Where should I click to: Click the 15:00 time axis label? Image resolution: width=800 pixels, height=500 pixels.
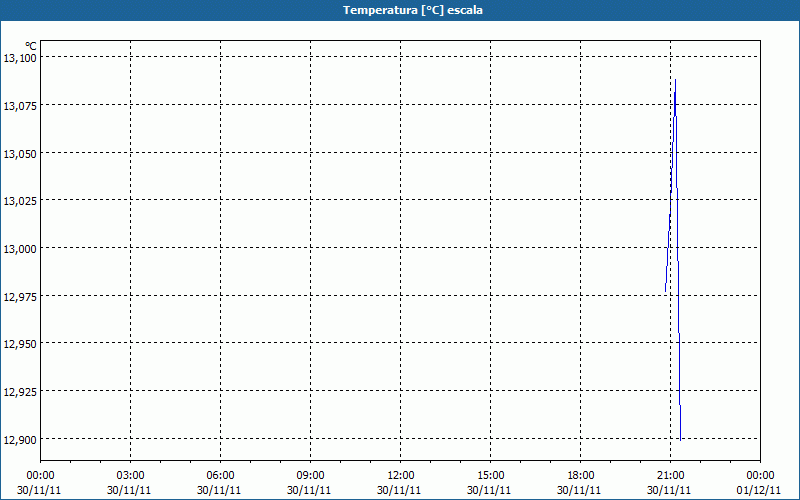[x=490, y=476]
